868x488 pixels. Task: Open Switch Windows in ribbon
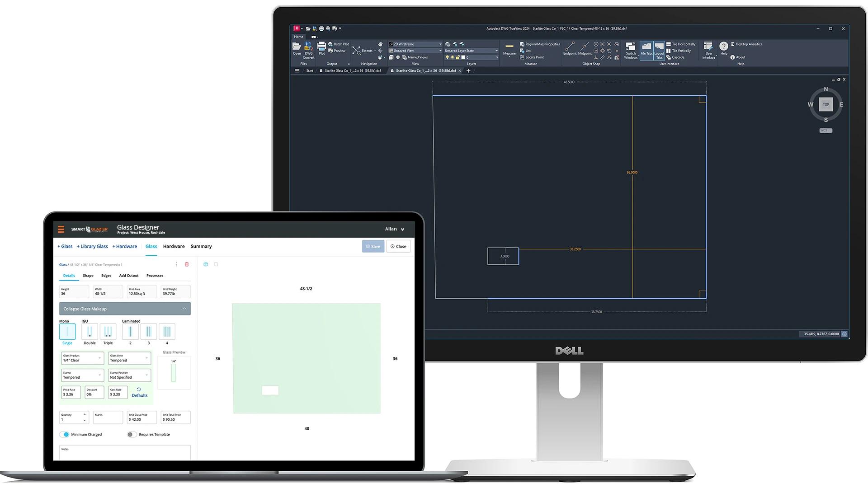coord(631,47)
